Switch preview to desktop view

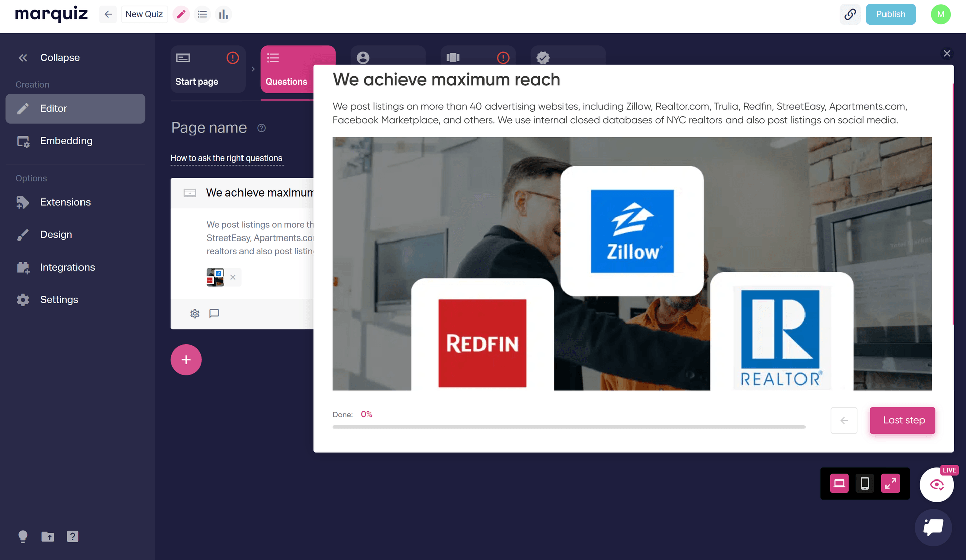(839, 484)
